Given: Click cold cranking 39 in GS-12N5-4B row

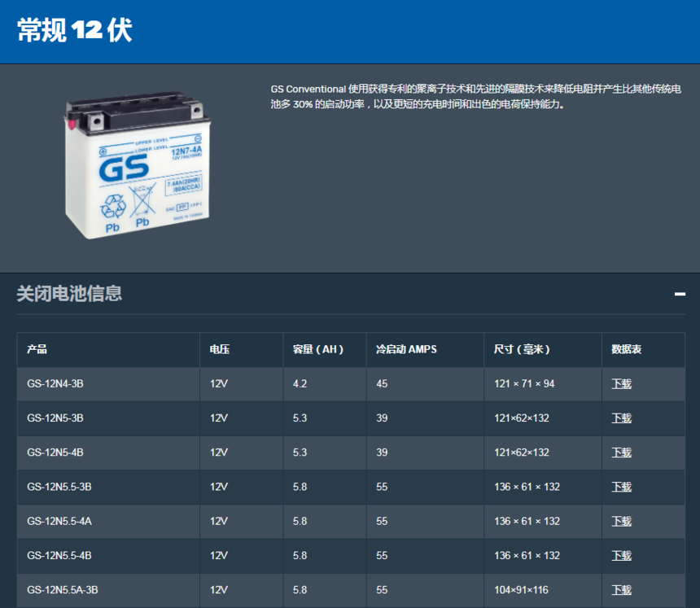Looking at the screenshot, I should pyautogui.click(x=382, y=453).
